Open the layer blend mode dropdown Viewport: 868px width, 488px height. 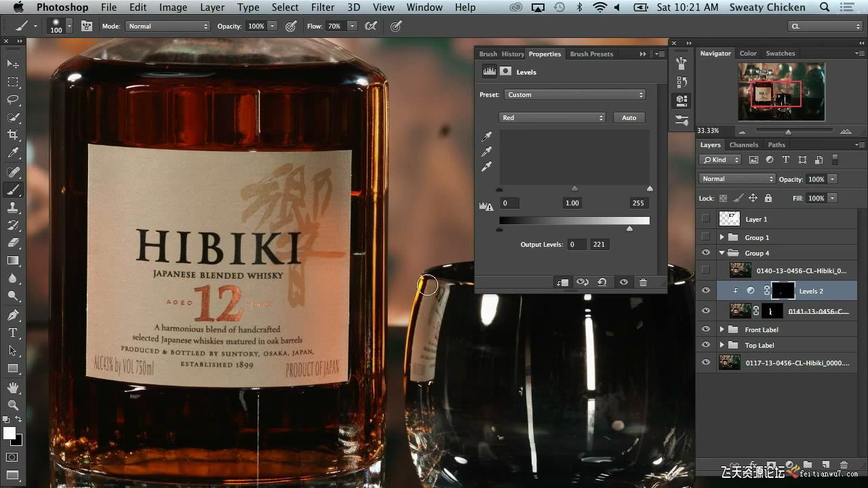coord(737,179)
